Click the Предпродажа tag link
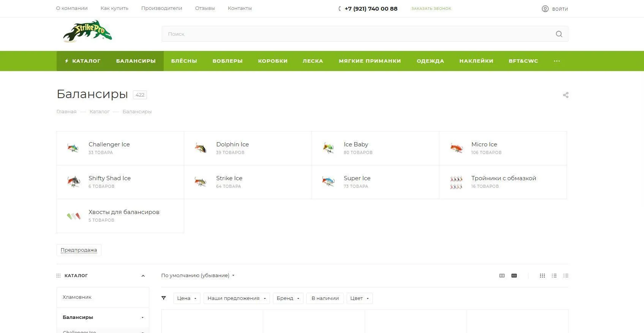 point(79,250)
